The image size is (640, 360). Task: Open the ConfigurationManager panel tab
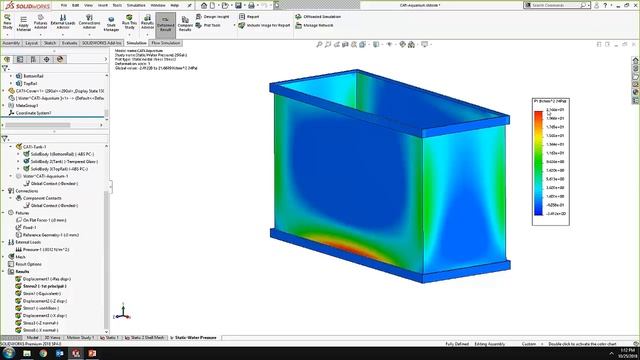33,60
